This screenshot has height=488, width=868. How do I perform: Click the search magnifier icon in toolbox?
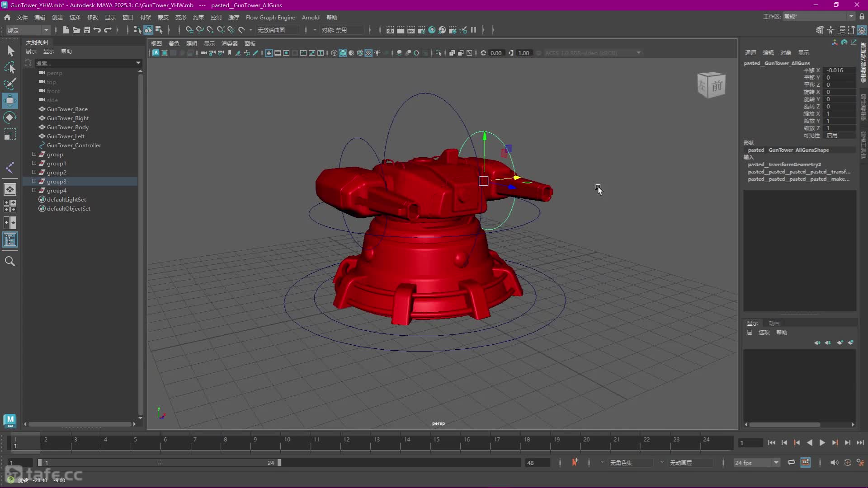(10, 261)
